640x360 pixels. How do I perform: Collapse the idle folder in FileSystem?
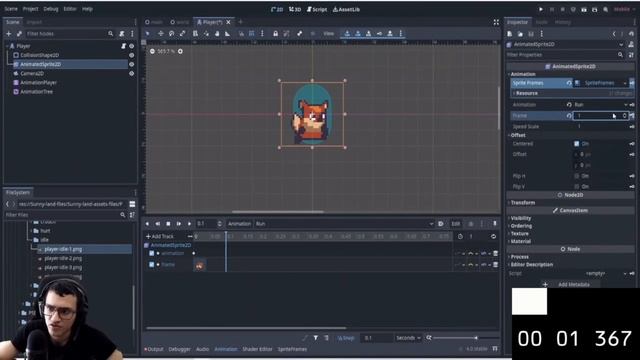tap(31, 240)
